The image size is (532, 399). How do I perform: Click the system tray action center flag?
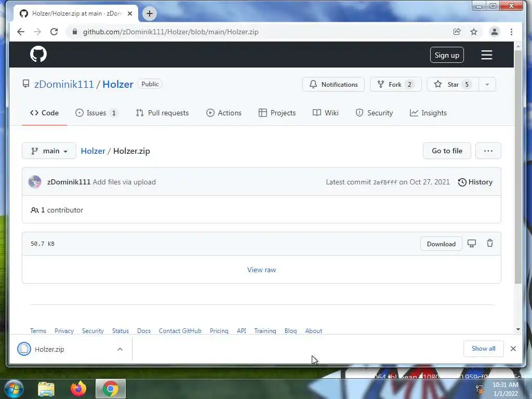(x=480, y=389)
